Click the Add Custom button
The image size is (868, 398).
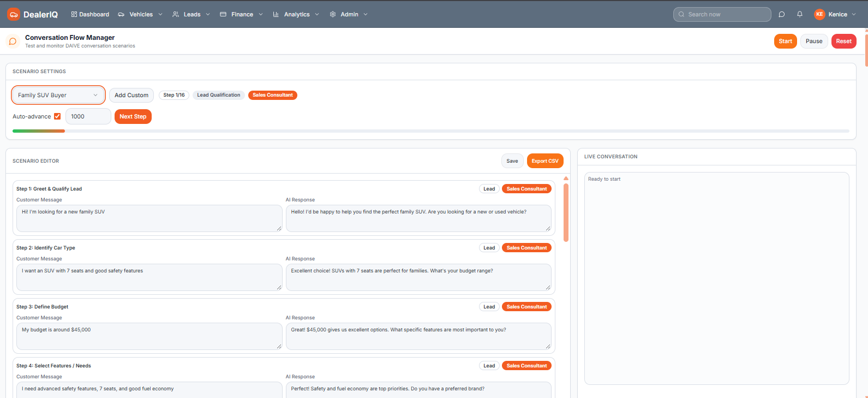(131, 95)
